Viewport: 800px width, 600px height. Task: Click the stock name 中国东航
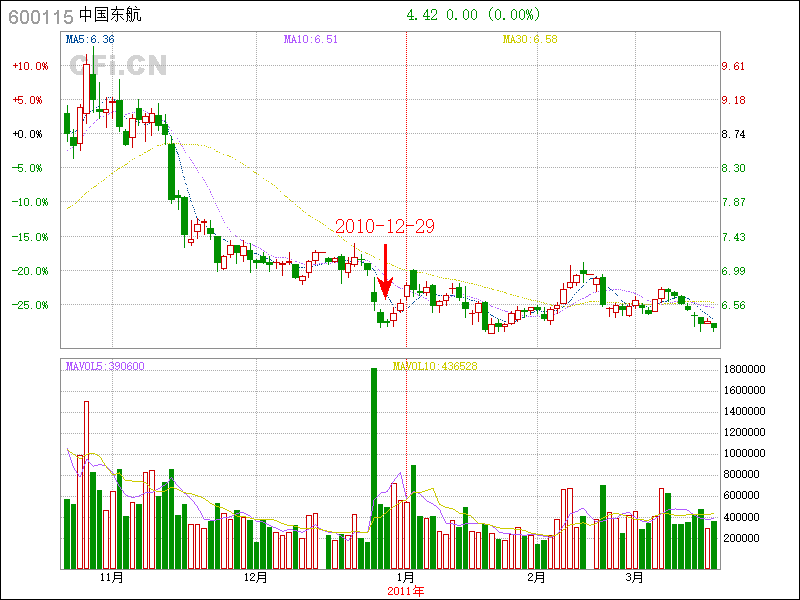(x=112, y=15)
